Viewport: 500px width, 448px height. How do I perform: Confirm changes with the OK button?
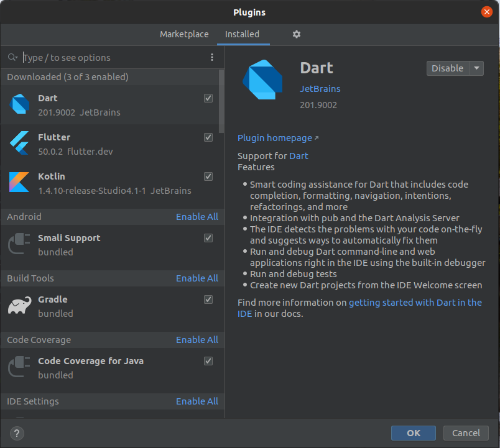(x=413, y=433)
